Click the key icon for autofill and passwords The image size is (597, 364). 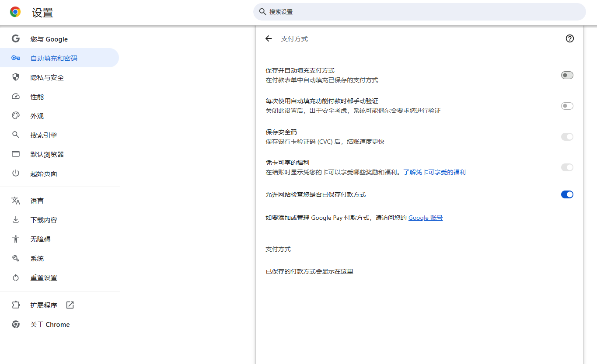16,58
